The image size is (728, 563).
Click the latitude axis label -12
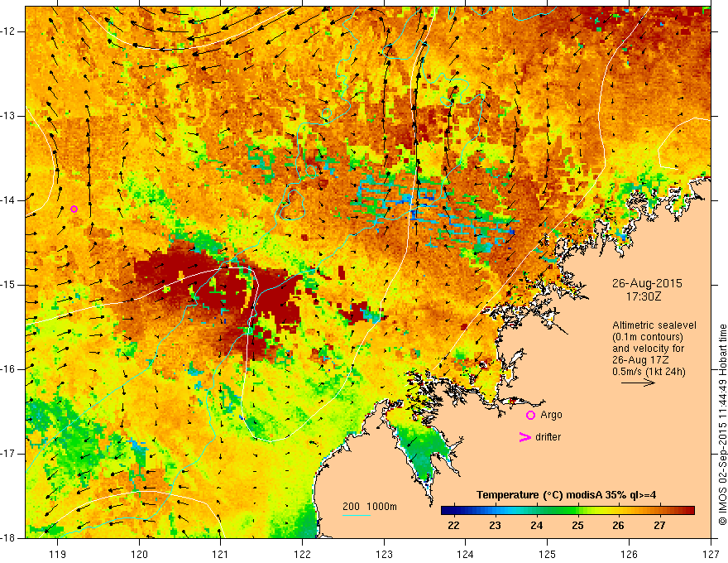tap(9, 31)
